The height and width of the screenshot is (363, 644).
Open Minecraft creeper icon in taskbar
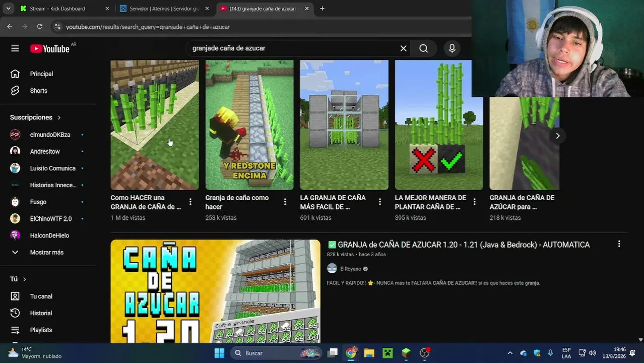388,353
